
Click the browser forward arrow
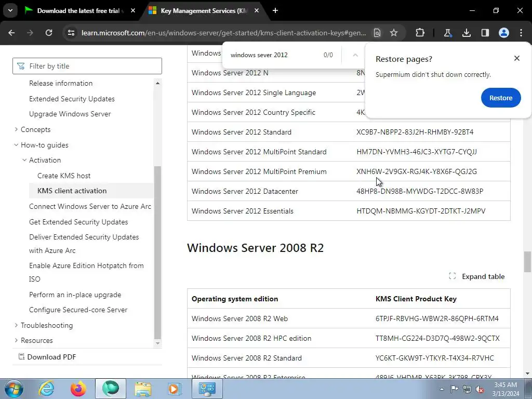[30, 33]
